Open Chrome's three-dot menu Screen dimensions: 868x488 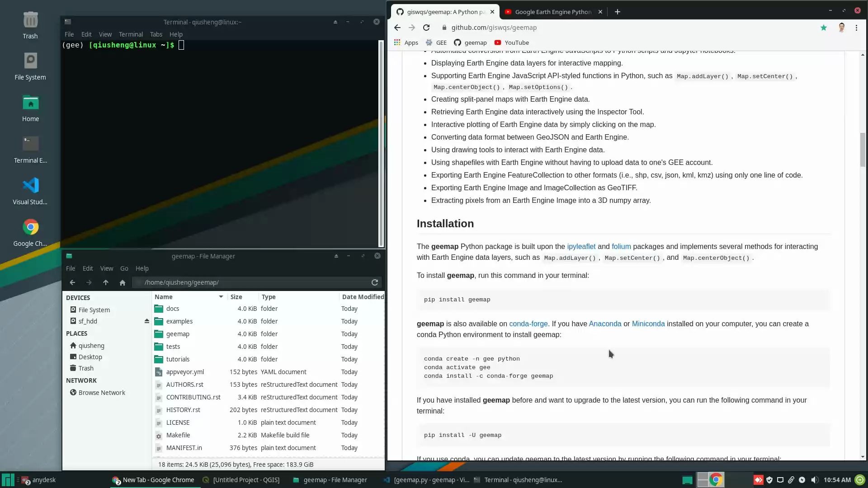point(856,28)
